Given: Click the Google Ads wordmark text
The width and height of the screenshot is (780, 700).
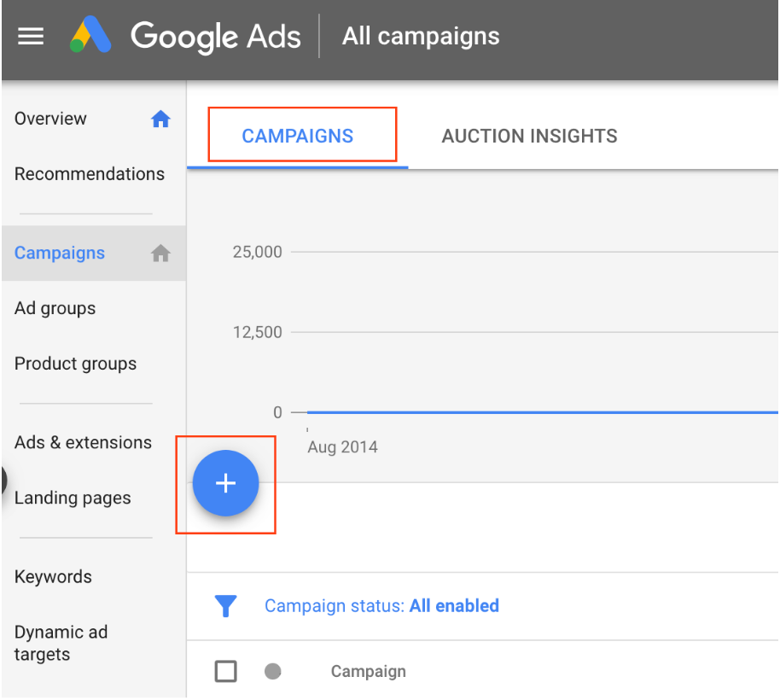Looking at the screenshot, I should 216,37.
